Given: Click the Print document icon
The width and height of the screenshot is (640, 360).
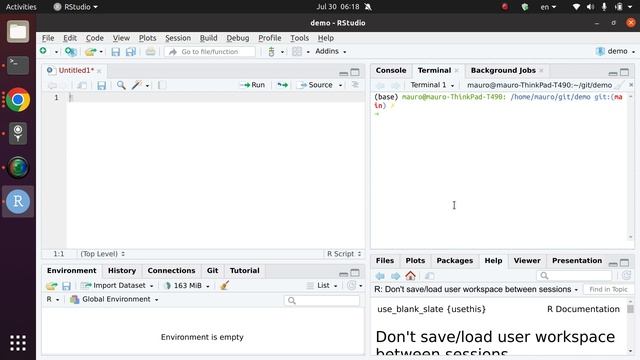Looking at the screenshot, I should click(x=150, y=51).
